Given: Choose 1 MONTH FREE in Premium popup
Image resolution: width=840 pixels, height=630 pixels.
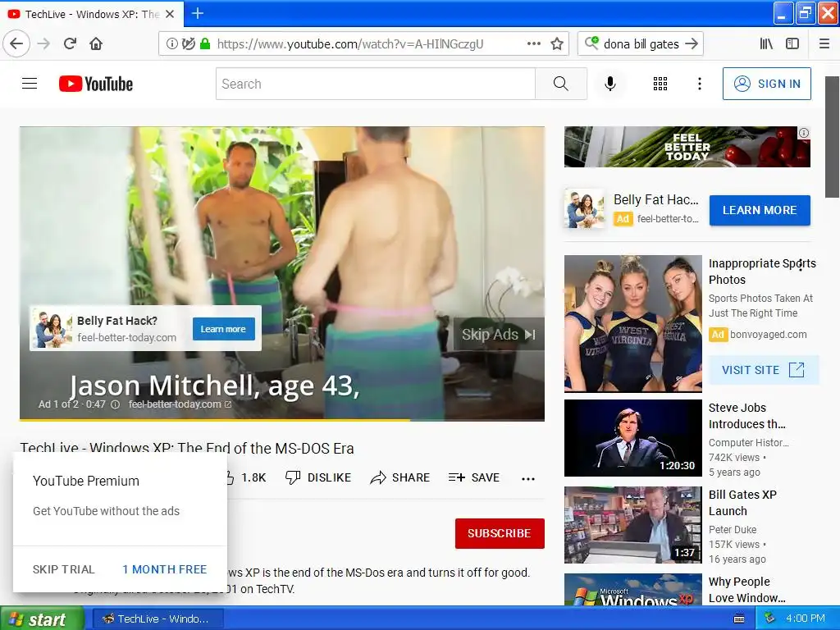Looking at the screenshot, I should (164, 569).
